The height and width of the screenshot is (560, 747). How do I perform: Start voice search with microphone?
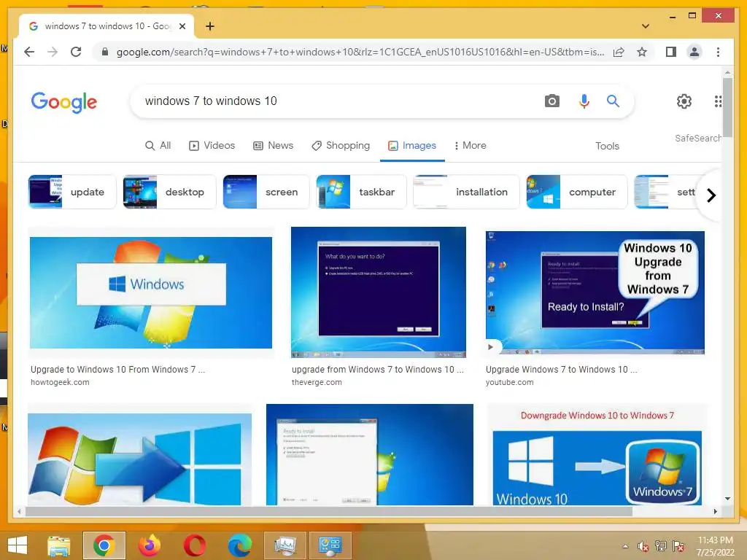584,101
